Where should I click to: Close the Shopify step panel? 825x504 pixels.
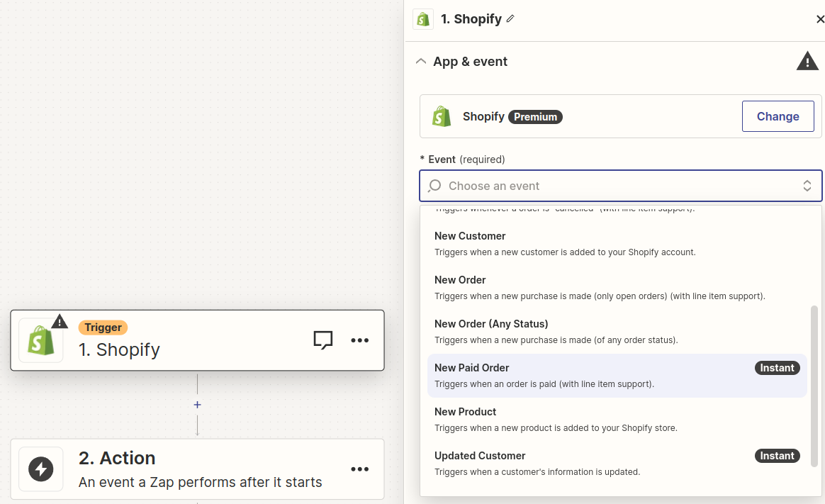[x=820, y=19]
